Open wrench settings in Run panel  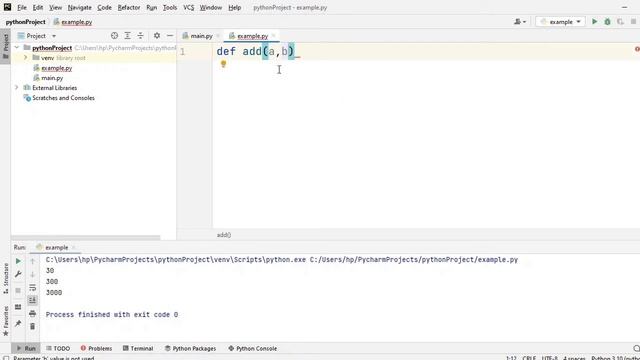pos(18,274)
